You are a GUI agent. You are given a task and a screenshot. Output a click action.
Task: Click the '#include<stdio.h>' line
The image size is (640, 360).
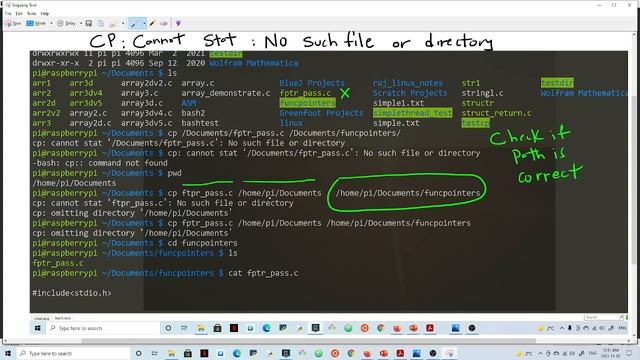[x=72, y=293]
